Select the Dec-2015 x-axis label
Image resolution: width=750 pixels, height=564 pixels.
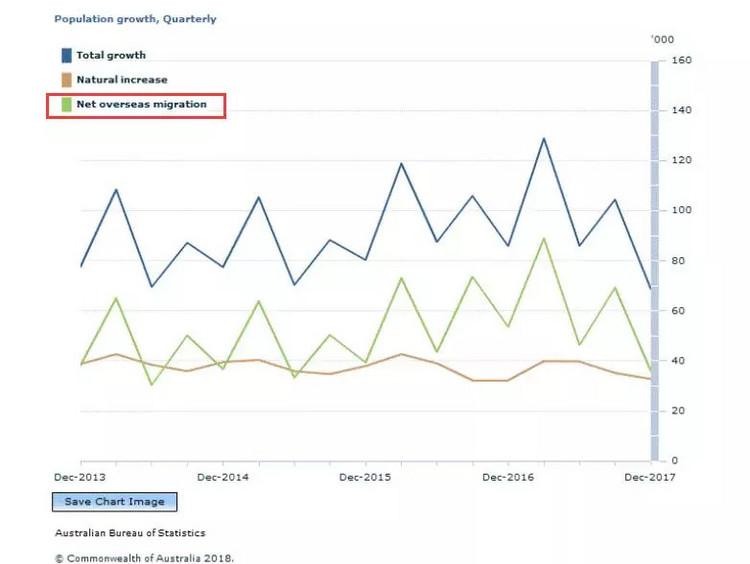tap(365, 477)
